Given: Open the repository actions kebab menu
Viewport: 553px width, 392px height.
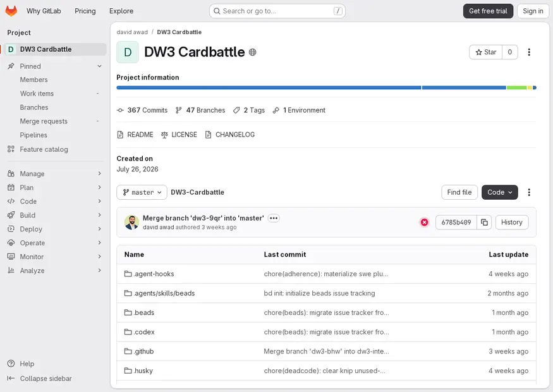Looking at the screenshot, I should click(529, 192).
